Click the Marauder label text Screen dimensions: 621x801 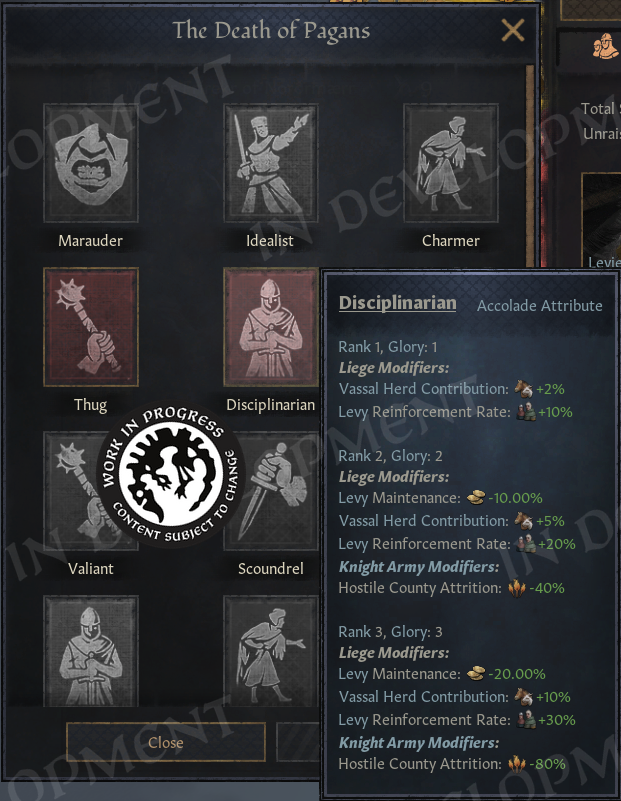tap(90, 241)
